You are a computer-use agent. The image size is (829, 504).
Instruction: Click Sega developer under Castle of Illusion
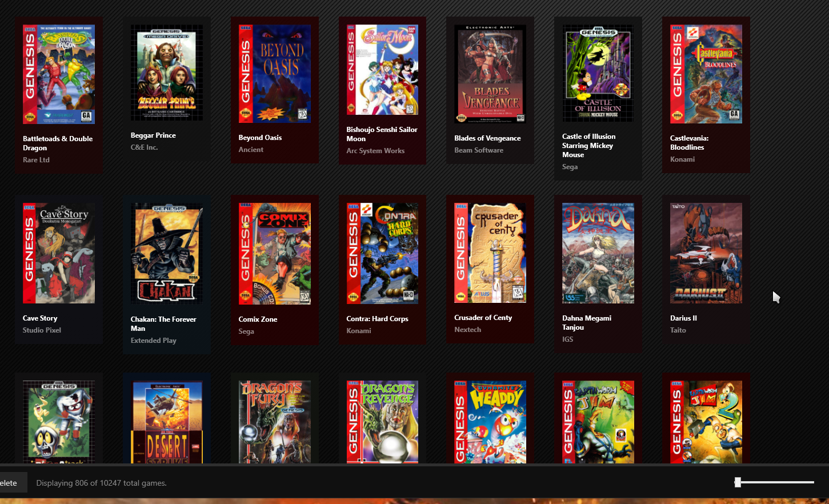pos(570,167)
